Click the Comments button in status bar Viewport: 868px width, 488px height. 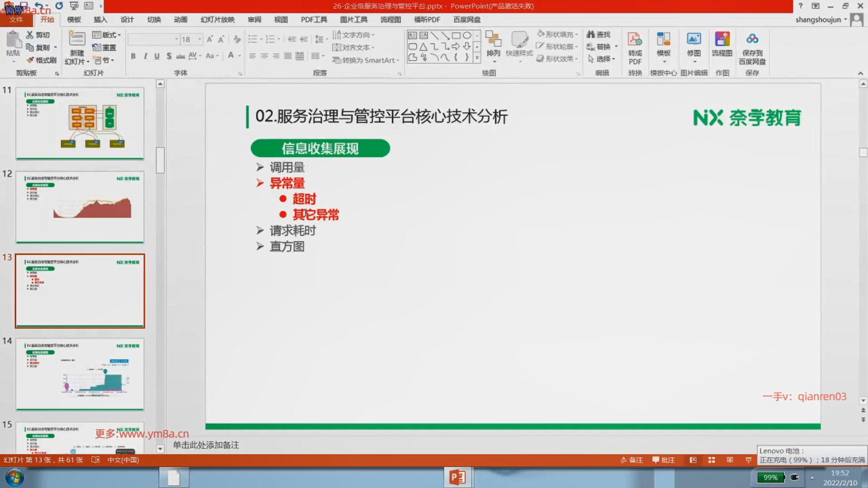pos(663,460)
